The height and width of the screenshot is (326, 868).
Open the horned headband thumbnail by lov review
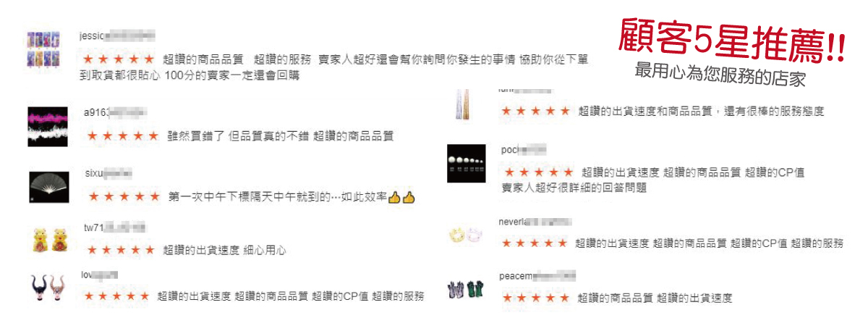pos(48,286)
